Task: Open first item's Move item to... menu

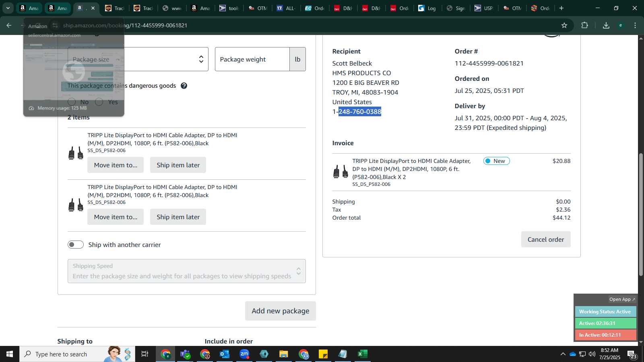Action: pyautogui.click(x=116, y=165)
